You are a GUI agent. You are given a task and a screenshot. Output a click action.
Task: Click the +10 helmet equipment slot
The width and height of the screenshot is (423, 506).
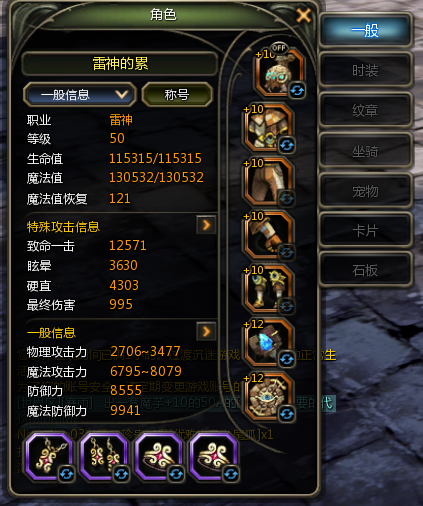click(x=279, y=72)
